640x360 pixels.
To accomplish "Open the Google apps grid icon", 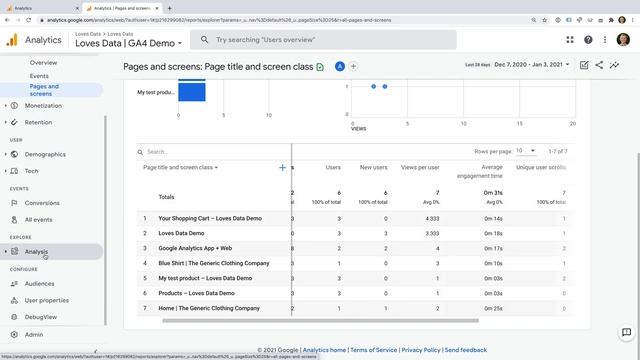I will point(570,40).
